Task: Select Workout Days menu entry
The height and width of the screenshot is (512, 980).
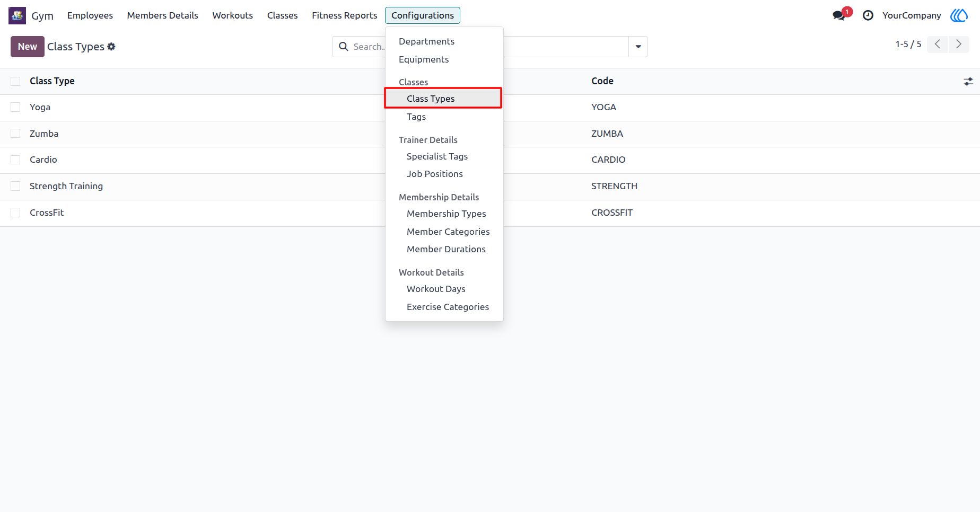Action: 444,289
